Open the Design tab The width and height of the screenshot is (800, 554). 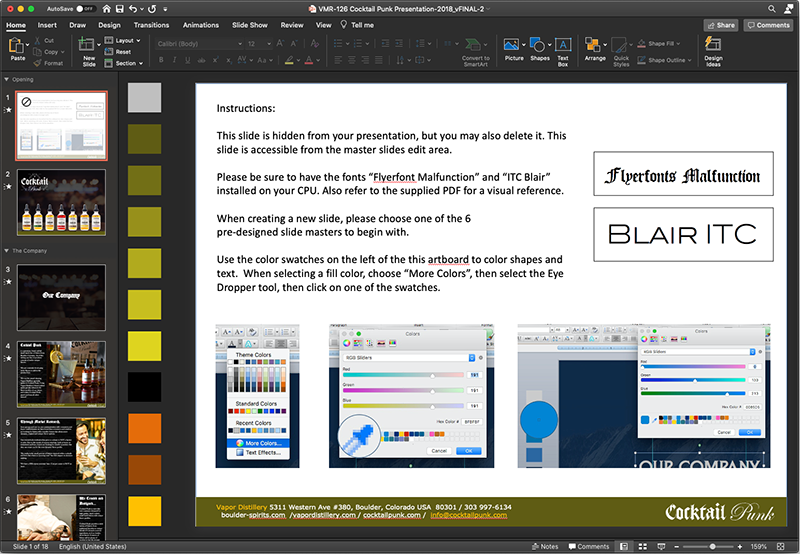click(109, 25)
